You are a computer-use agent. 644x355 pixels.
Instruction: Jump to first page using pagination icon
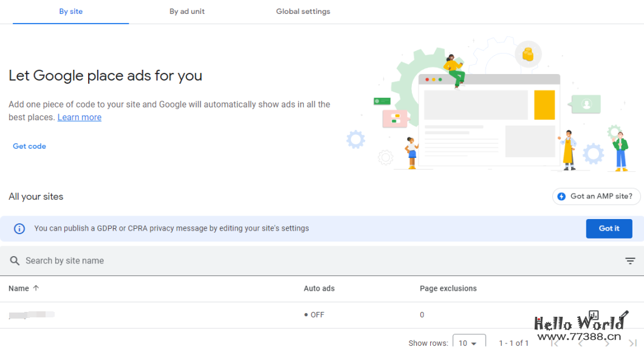click(555, 343)
